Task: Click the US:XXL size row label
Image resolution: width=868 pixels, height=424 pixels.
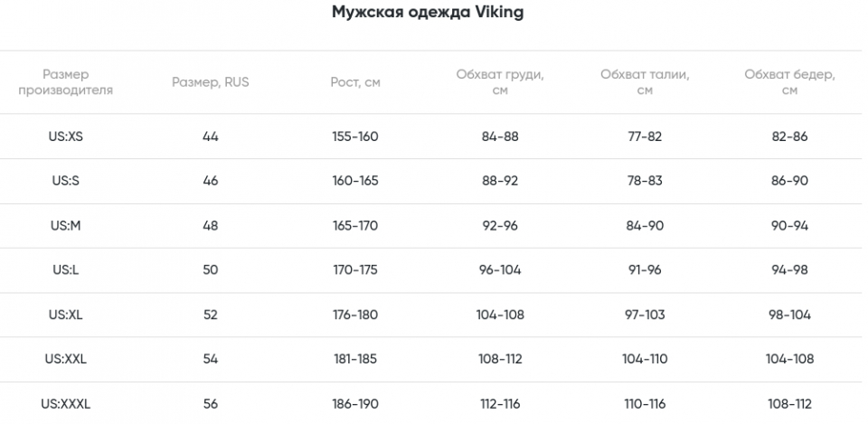Action: coord(65,359)
